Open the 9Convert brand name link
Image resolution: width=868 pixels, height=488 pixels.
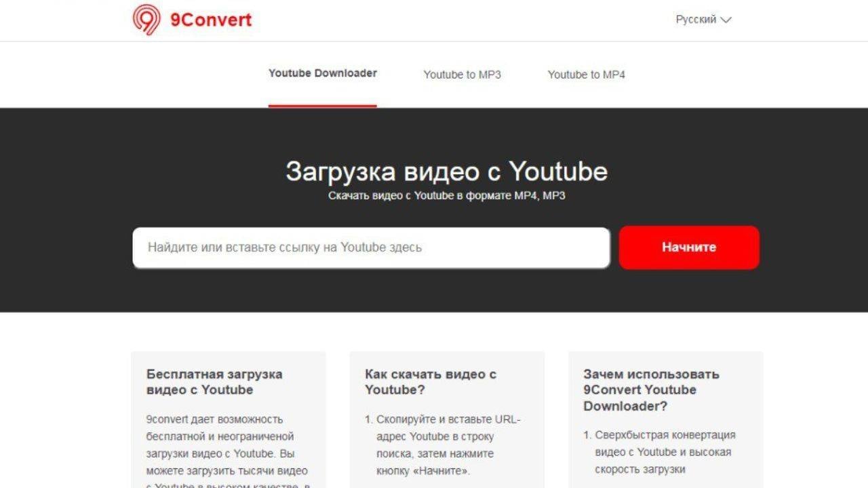coord(211,20)
